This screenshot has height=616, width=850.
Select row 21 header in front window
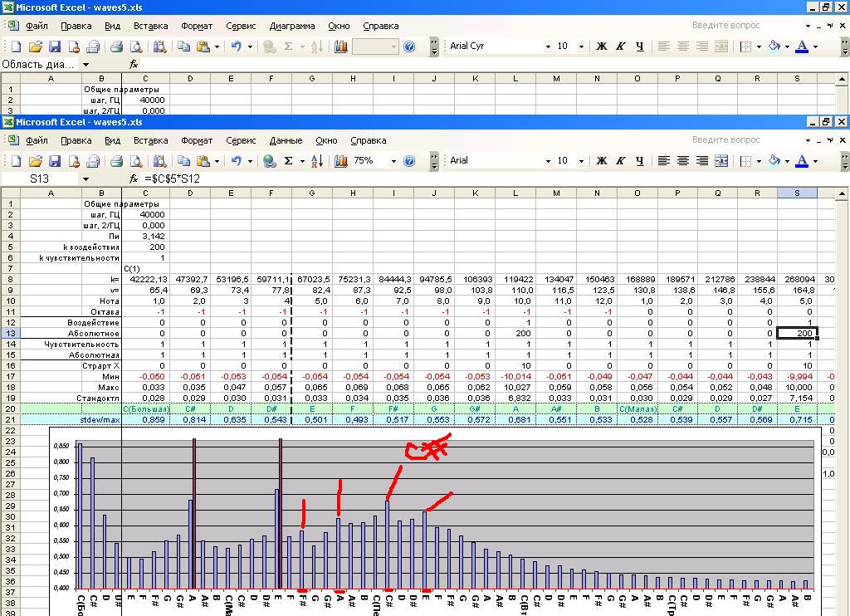tap(10, 420)
